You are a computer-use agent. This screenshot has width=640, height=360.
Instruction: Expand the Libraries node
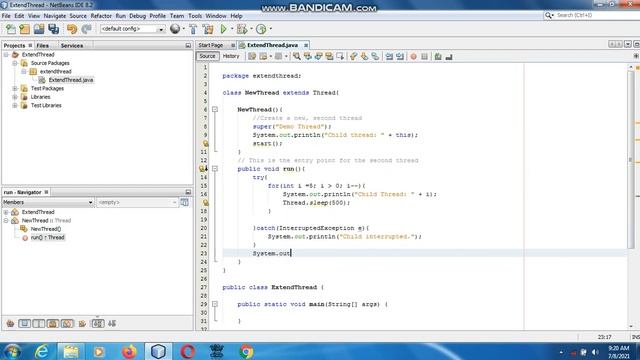(x=15, y=97)
